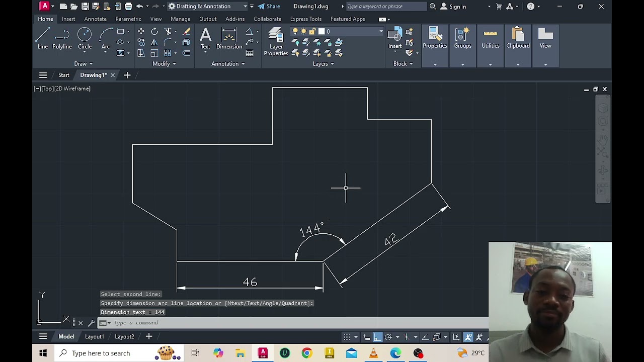Screen dimensions: 644x362
Task: Expand the Layers panel dropdown
Action: coord(324,64)
